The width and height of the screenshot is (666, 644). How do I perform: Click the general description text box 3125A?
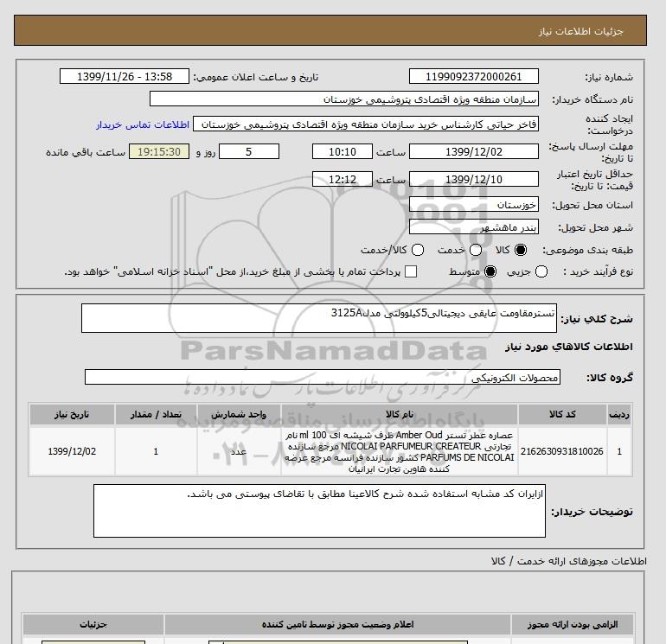[319, 318]
